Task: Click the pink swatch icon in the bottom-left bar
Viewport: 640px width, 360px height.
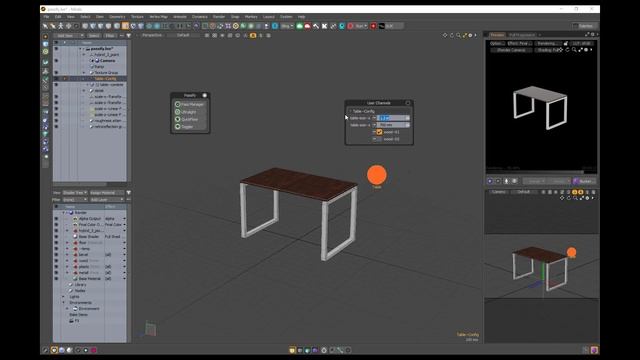Action: [93, 350]
